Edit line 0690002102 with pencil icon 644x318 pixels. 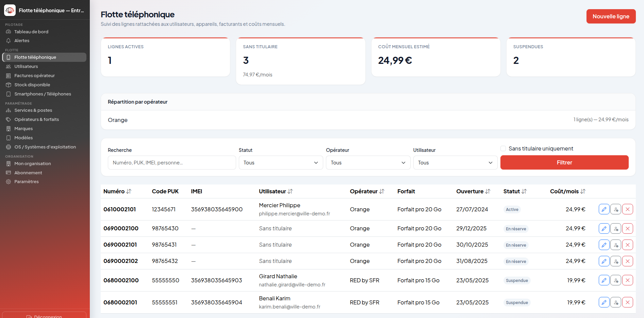(604, 261)
